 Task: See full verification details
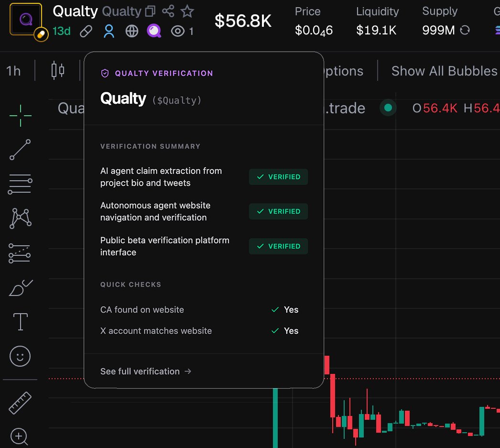click(146, 371)
